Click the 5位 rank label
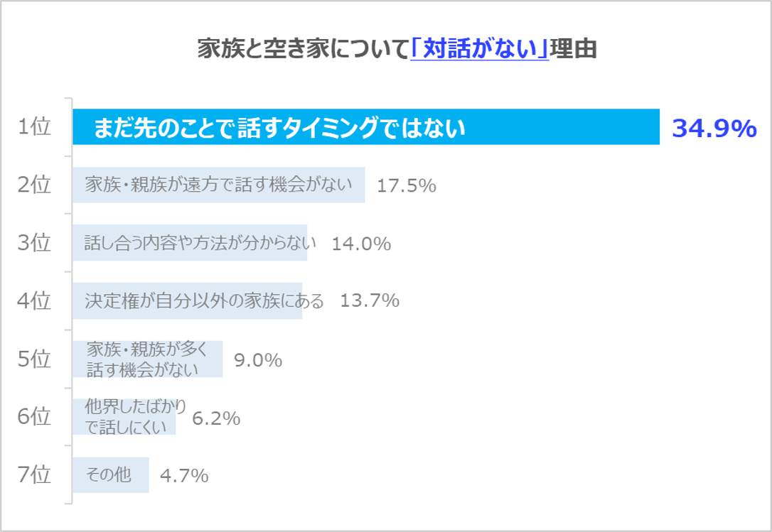This screenshot has width=772, height=532. (34, 359)
